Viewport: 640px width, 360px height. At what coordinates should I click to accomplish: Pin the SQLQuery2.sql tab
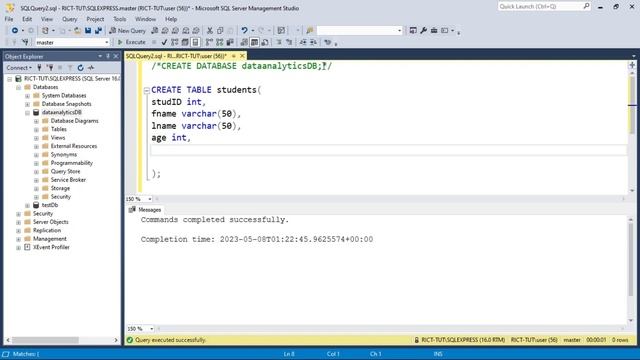(234, 56)
